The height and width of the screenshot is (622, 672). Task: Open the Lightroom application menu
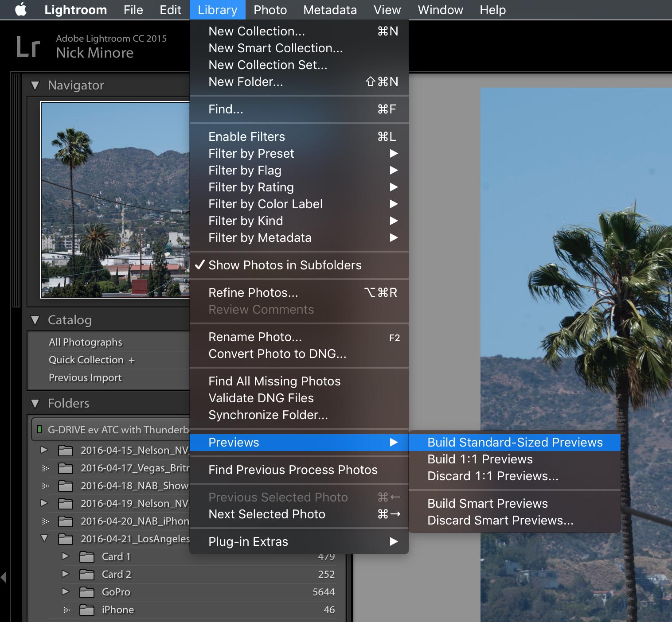[76, 10]
